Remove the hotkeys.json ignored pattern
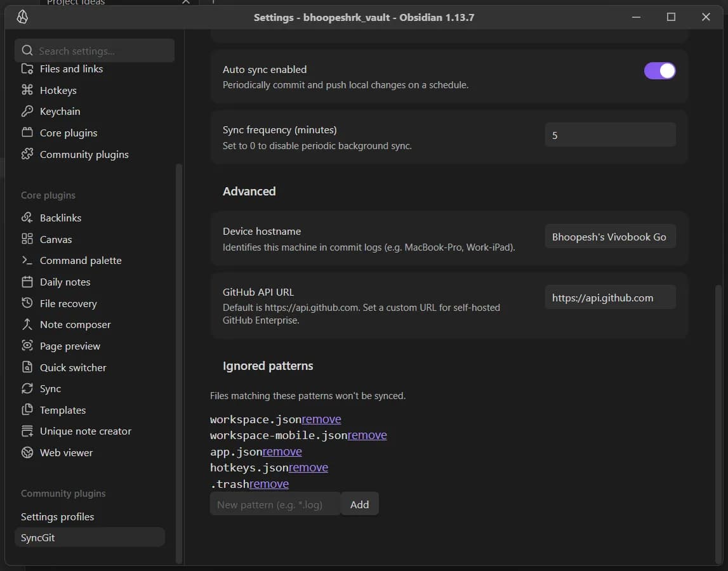The height and width of the screenshot is (571, 728). [x=308, y=468]
